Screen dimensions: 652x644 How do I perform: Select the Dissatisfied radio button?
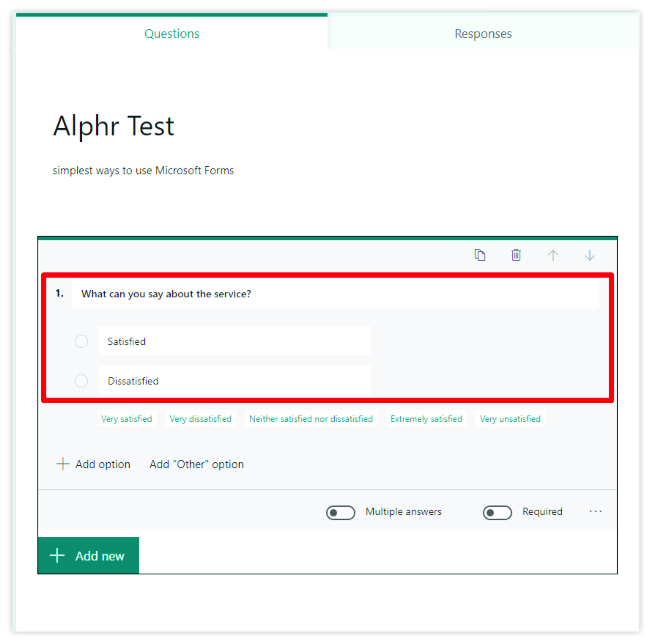(81, 381)
